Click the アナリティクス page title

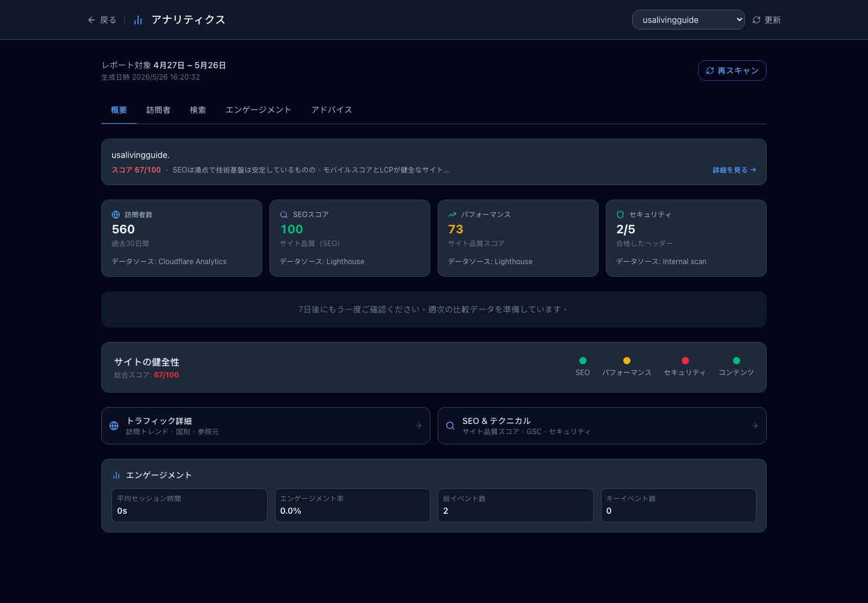pos(188,20)
